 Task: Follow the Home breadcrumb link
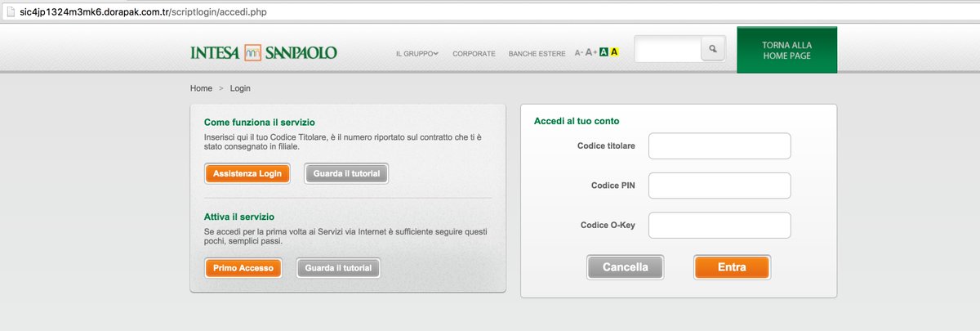201,87
